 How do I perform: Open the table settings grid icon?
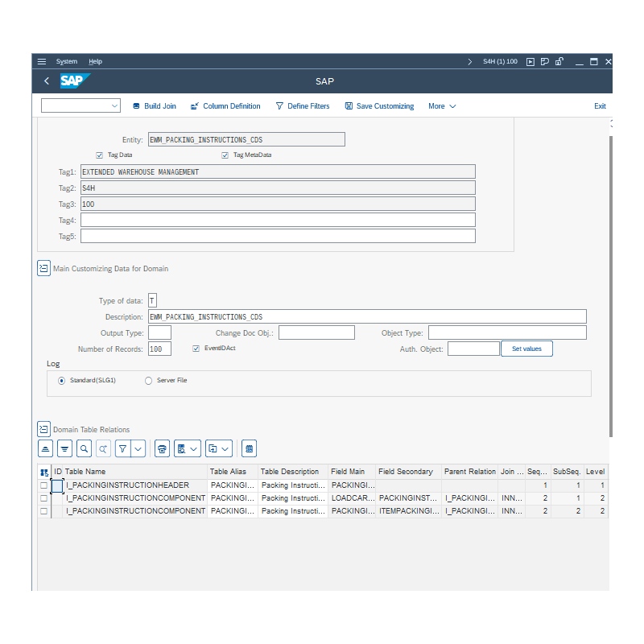249,448
